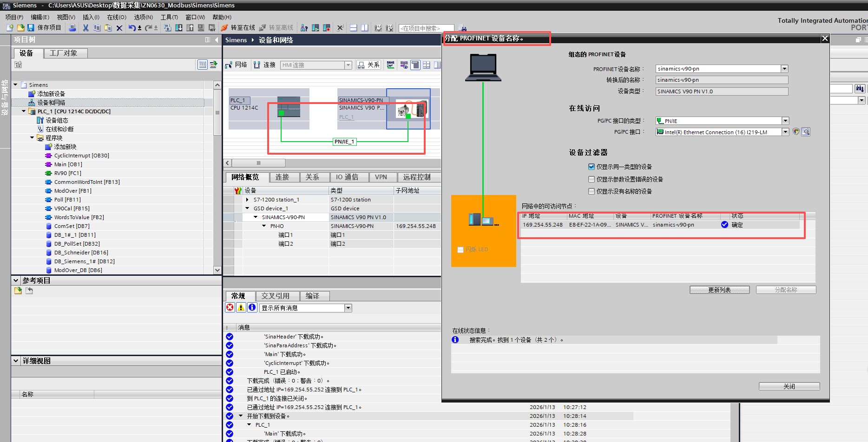Open 显示所有消息 filter dropdown
Viewport: 868px width, 442px height.
pyautogui.click(x=348, y=308)
